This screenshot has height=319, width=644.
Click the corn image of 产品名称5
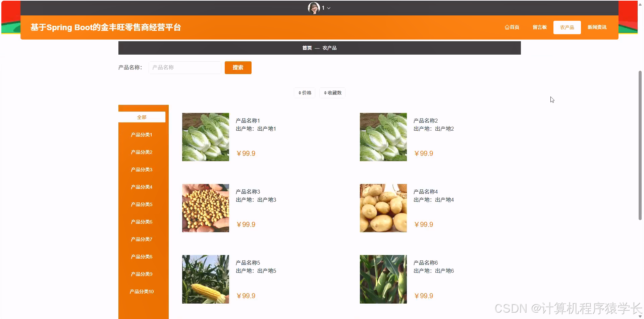click(x=205, y=279)
